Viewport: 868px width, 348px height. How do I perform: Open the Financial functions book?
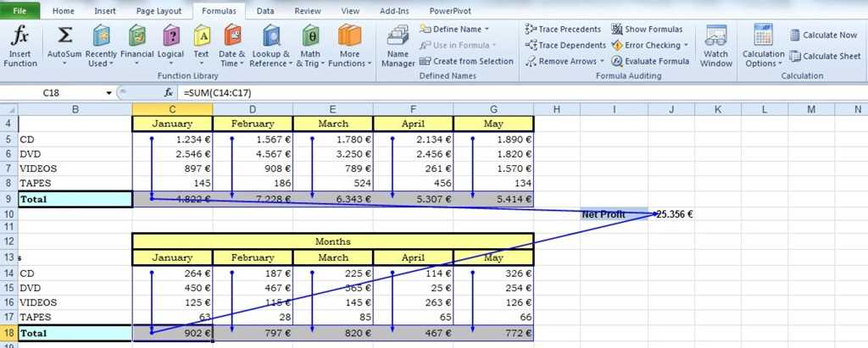(x=136, y=36)
